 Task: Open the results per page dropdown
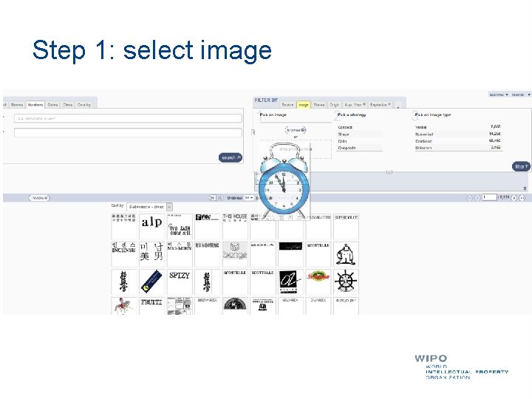249,198
